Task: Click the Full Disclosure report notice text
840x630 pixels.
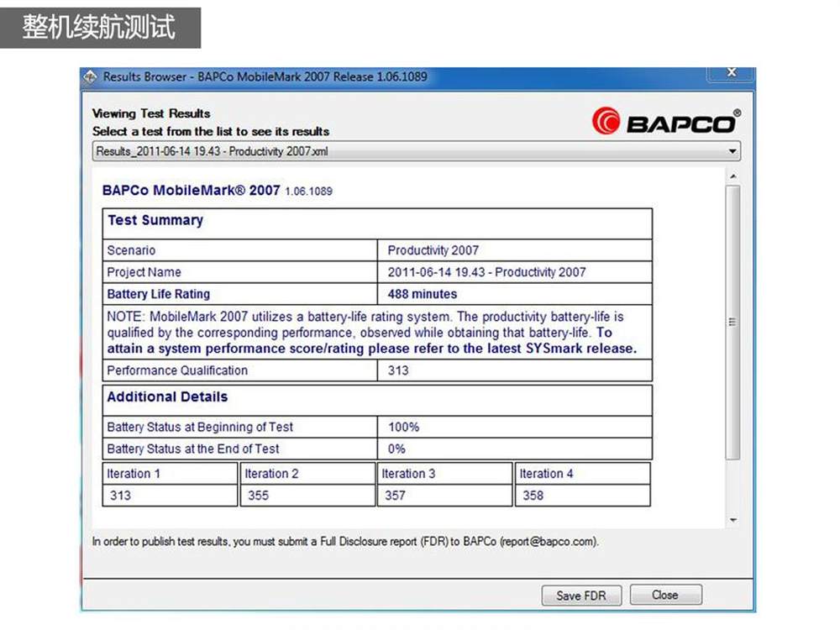Action: [345, 542]
